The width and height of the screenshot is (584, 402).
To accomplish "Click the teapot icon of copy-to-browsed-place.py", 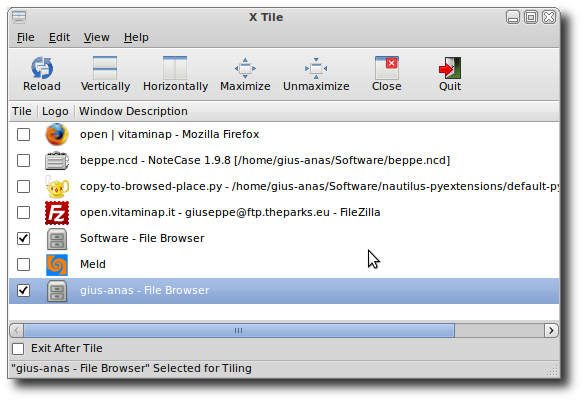I will [57, 186].
